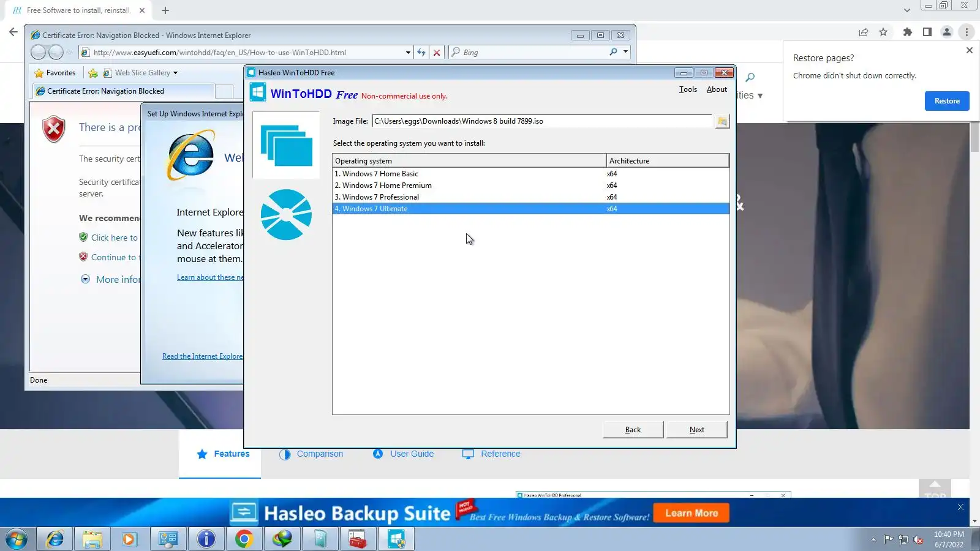980x551 pixels.
Task: Select the circular disc clone icon
Action: pos(286,214)
